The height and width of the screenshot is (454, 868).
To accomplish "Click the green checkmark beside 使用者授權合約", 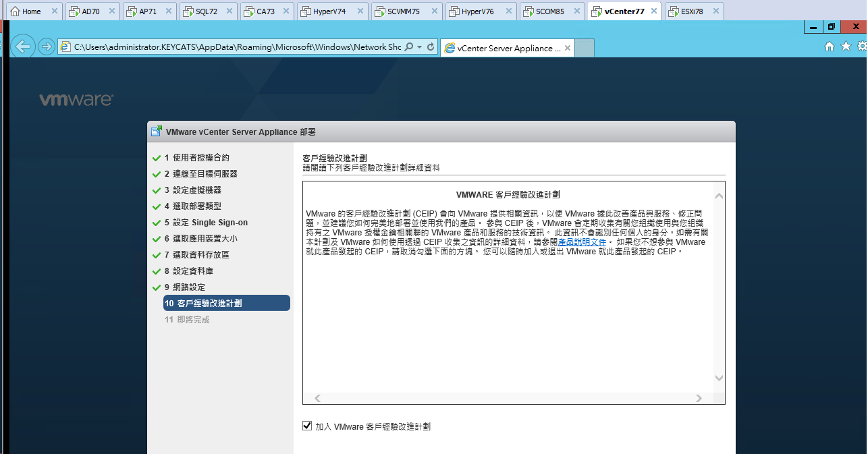I will coord(157,158).
